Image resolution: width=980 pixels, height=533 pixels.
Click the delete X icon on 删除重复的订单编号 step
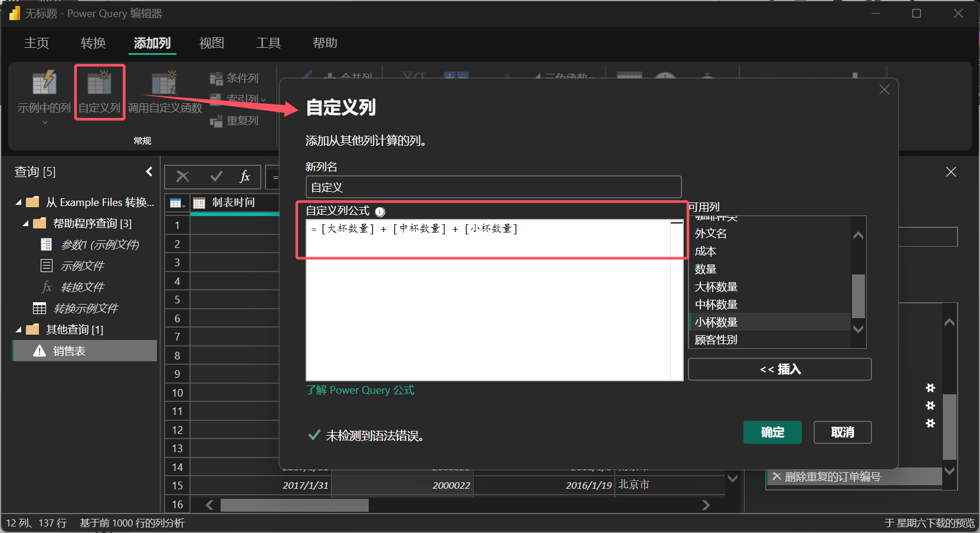tap(776, 476)
